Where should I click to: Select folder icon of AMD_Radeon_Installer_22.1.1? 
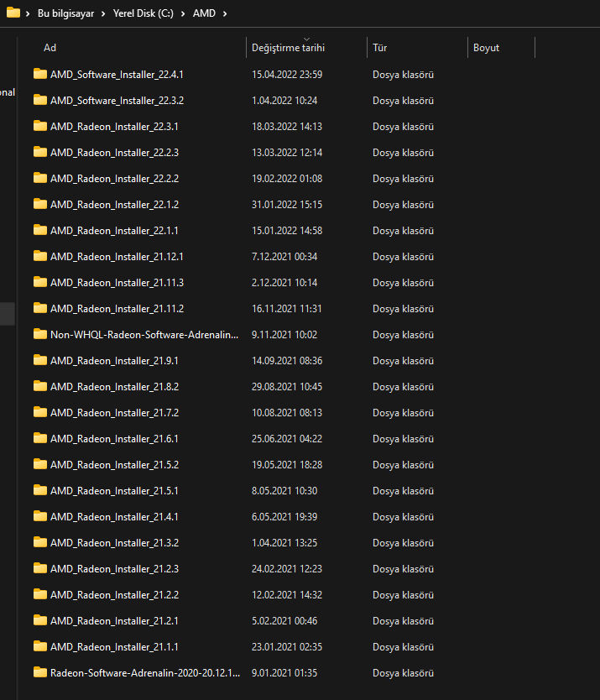pos(40,230)
